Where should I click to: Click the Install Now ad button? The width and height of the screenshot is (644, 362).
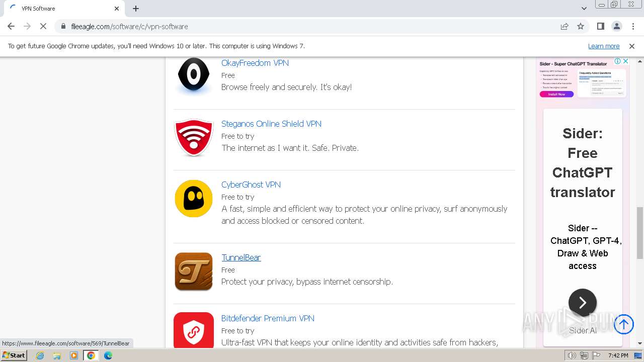(556, 94)
